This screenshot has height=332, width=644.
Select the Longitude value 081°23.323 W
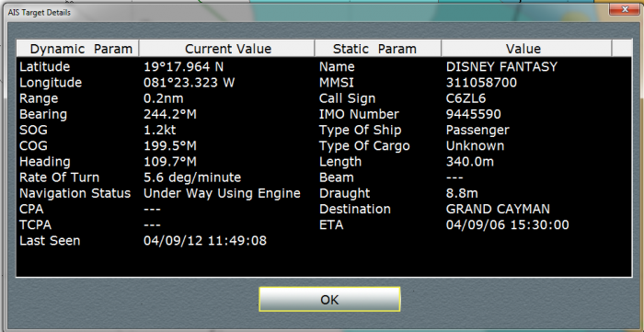(x=189, y=83)
